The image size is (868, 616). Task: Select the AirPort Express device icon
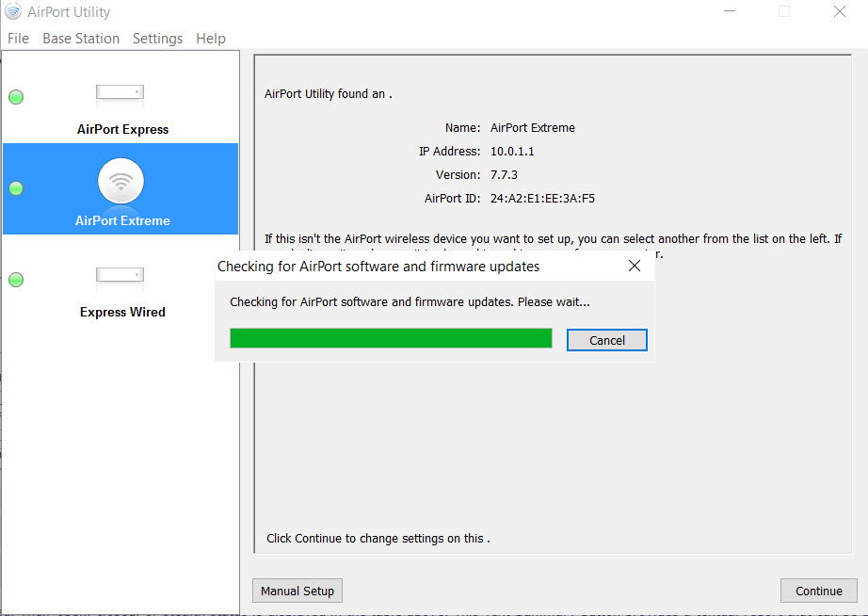pos(120,92)
